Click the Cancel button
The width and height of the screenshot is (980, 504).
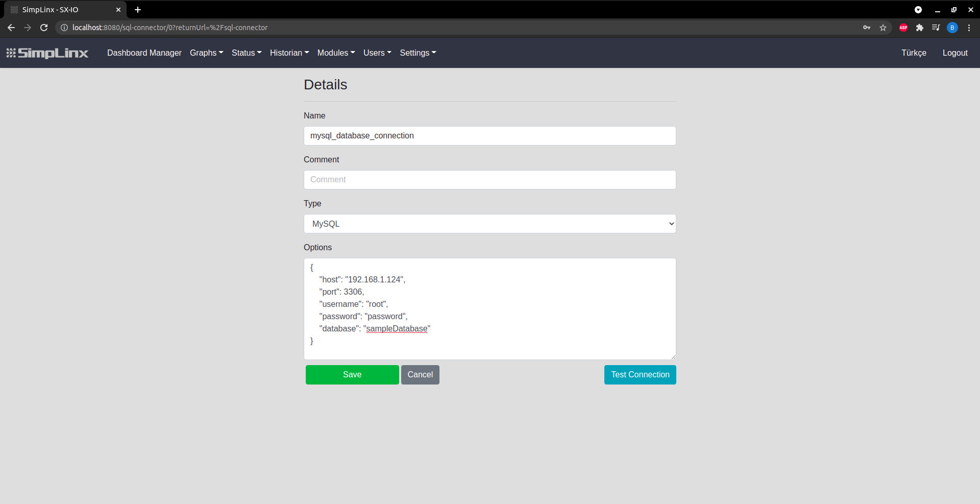coord(420,375)
